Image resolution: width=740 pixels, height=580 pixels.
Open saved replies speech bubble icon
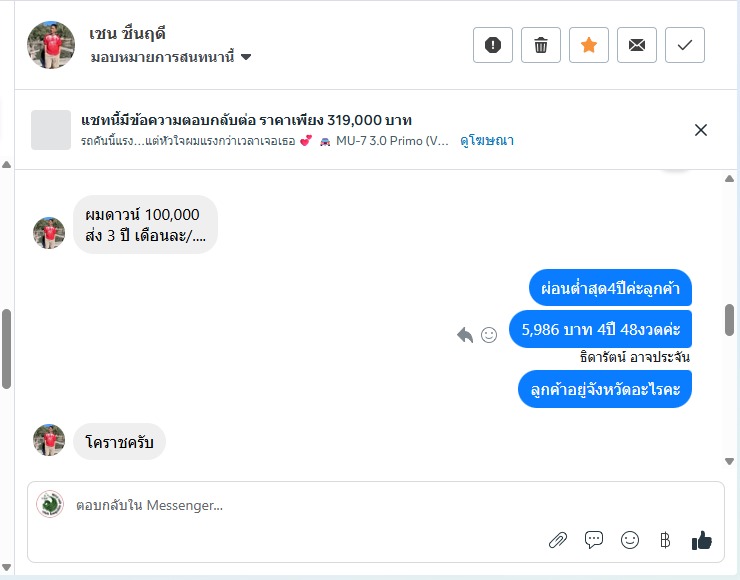pos(594,539)
